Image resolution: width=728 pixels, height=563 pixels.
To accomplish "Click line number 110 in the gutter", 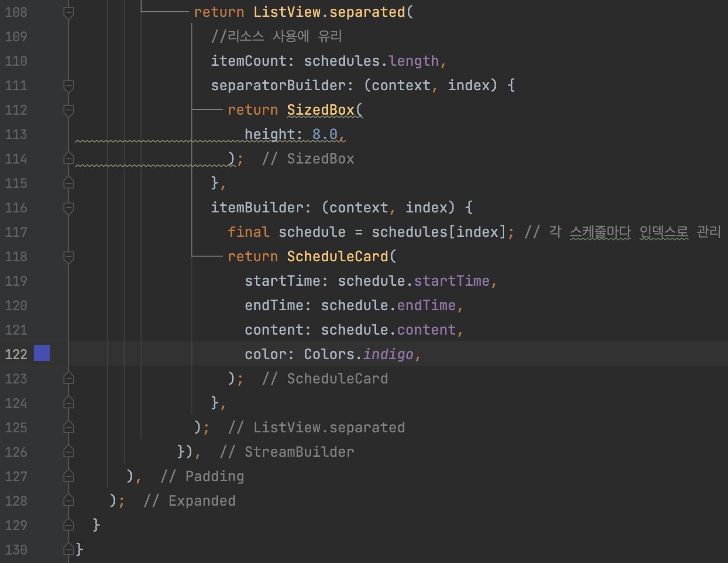I will click(x=16, y=61).
